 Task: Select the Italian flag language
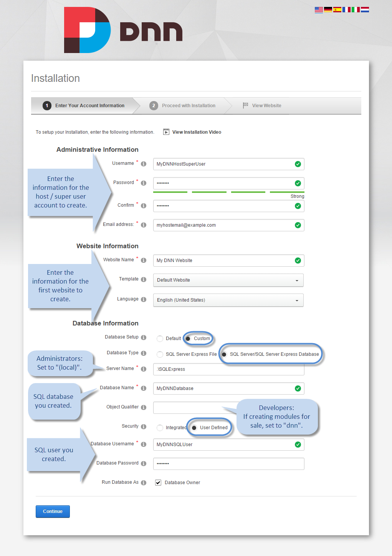(x=356, y=10)
